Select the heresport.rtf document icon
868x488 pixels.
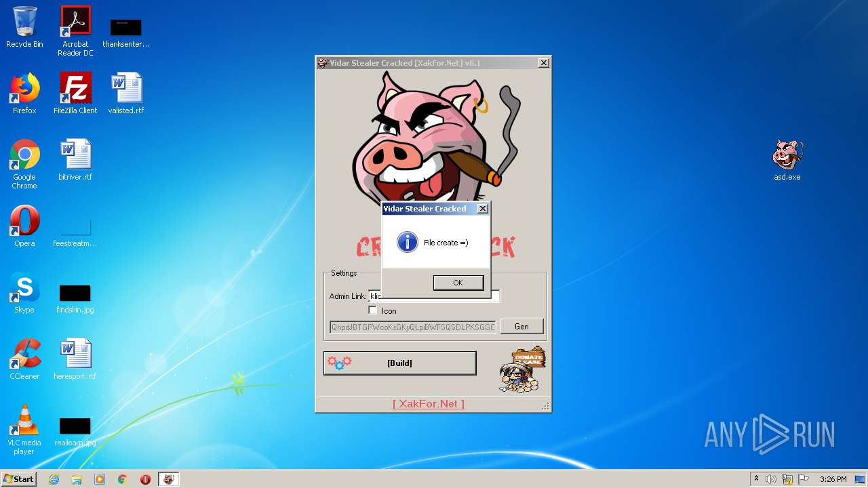click(75, 359)
